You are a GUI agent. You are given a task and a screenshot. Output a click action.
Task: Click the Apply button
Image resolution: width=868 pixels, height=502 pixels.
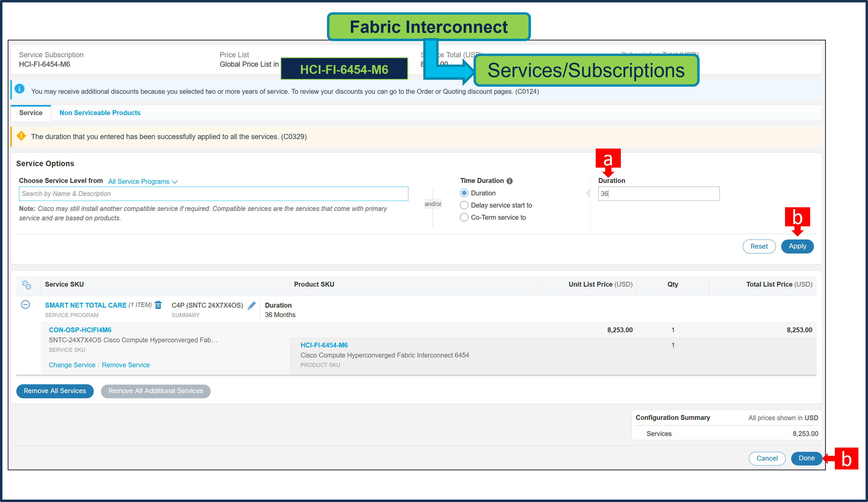coord(797,246)
